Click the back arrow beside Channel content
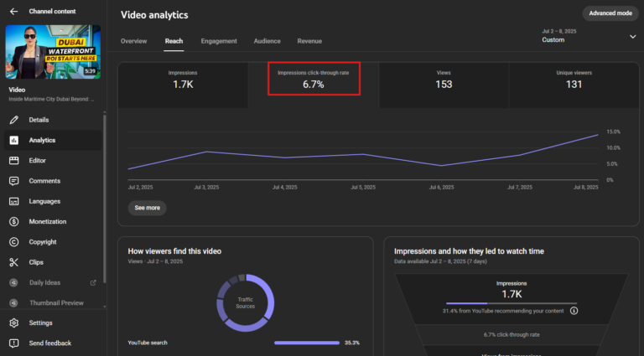 (13, 11)
